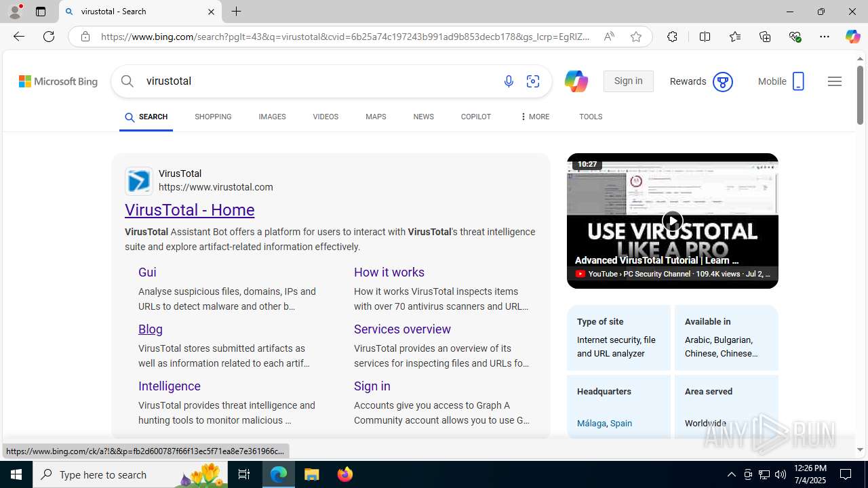
Task: Open Microsoft Rewards medal icon
Action: point(723,82)
